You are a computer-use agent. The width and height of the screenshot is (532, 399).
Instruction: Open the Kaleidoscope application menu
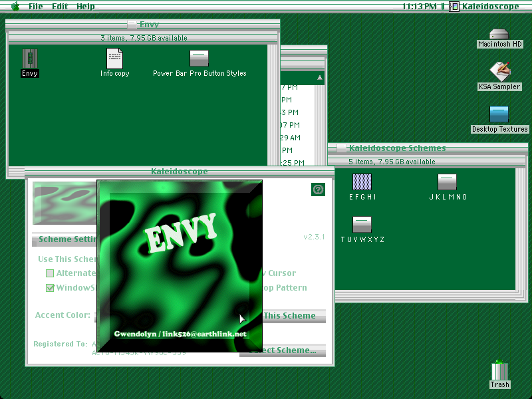[484, 6]
